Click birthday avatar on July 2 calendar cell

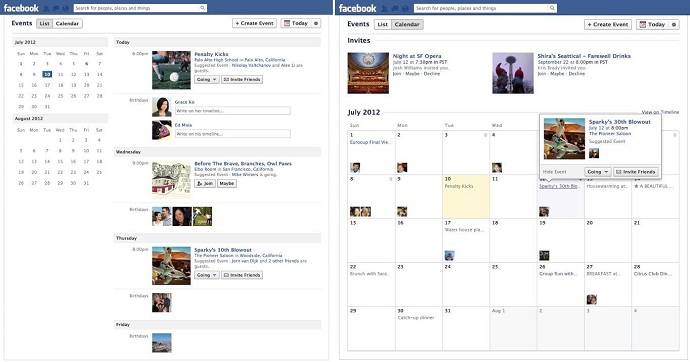pyautogui.click(x=402, y=167)
